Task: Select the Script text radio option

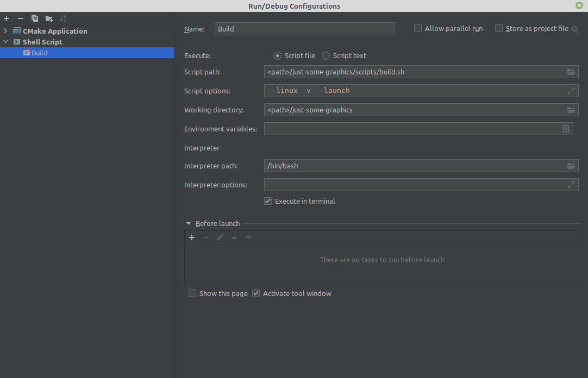Action: [326, 55]
